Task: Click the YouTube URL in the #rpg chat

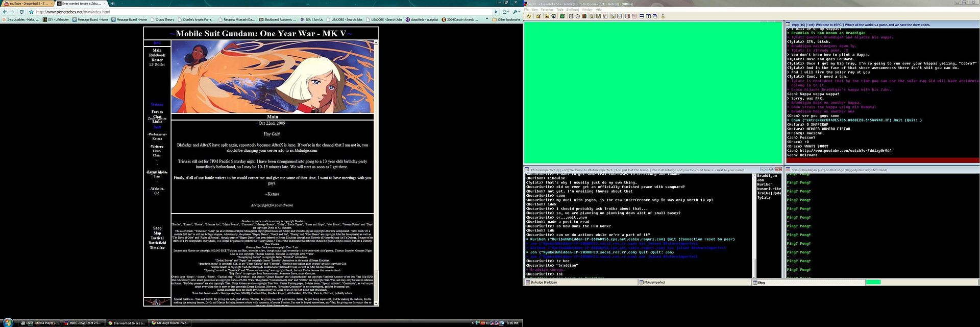Action: tap(845, 151)
